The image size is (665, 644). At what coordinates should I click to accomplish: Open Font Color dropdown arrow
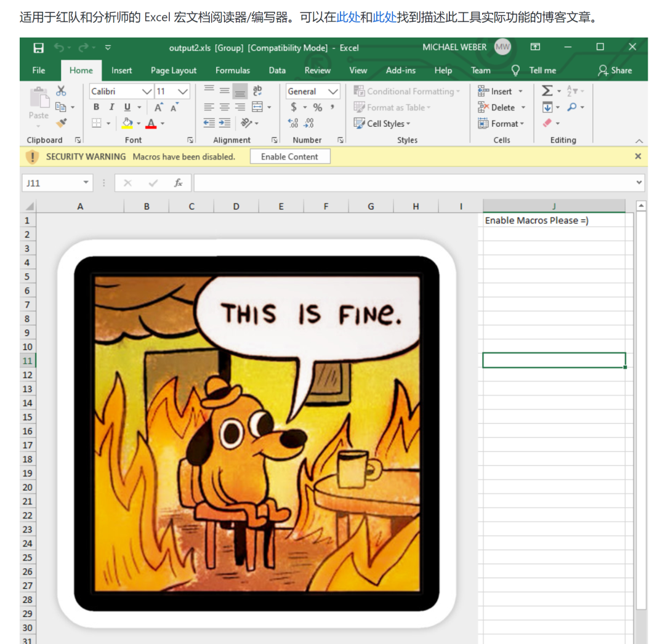pos(163,123)
